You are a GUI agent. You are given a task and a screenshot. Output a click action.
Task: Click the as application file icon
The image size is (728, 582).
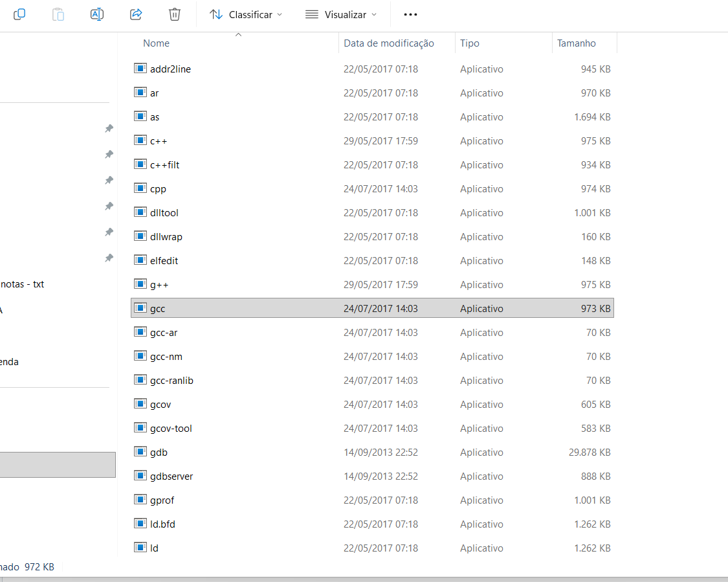tap(140, 116)
